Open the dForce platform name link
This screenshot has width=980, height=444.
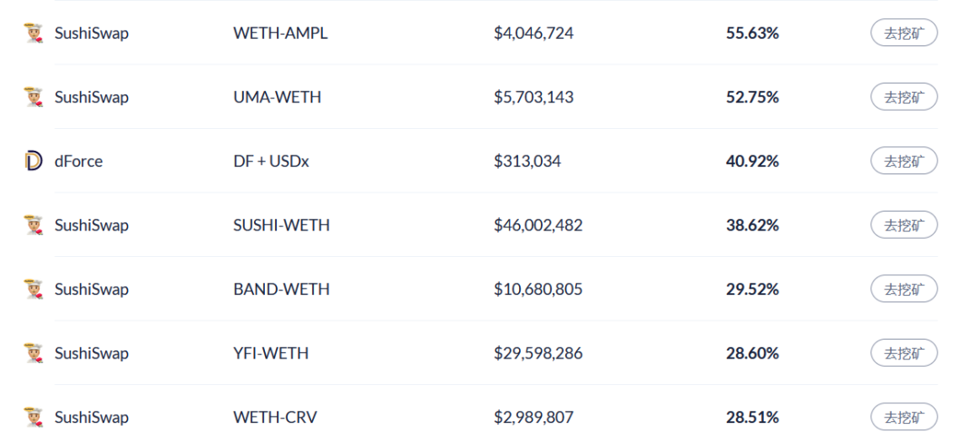79,162
